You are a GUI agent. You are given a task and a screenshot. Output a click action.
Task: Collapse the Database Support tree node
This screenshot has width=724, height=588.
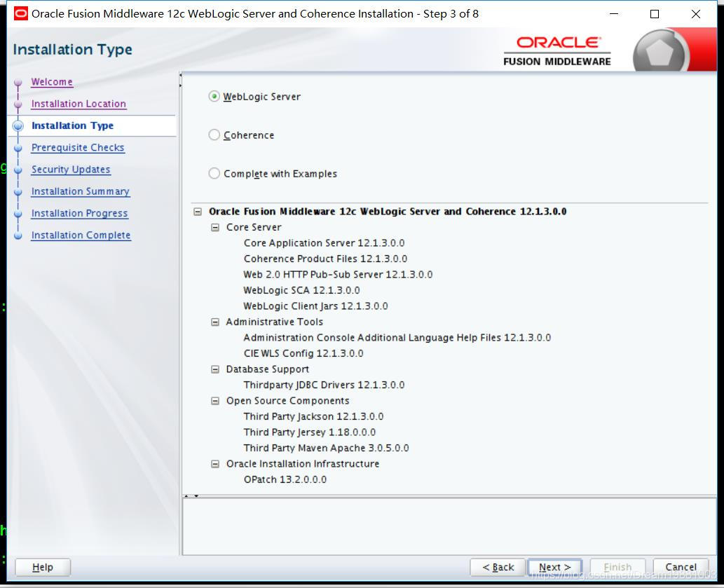[215, 369]
